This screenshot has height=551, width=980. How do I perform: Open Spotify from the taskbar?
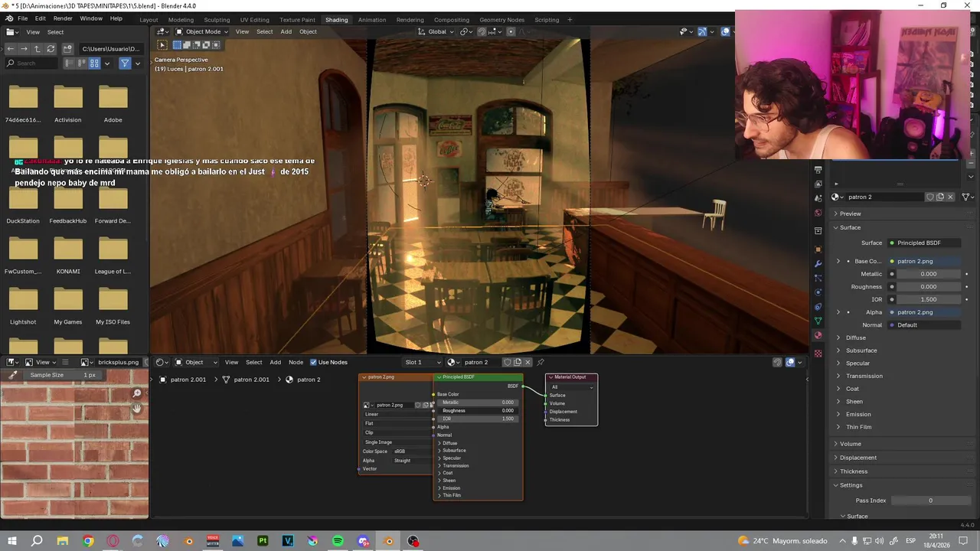tap(338, 541)
